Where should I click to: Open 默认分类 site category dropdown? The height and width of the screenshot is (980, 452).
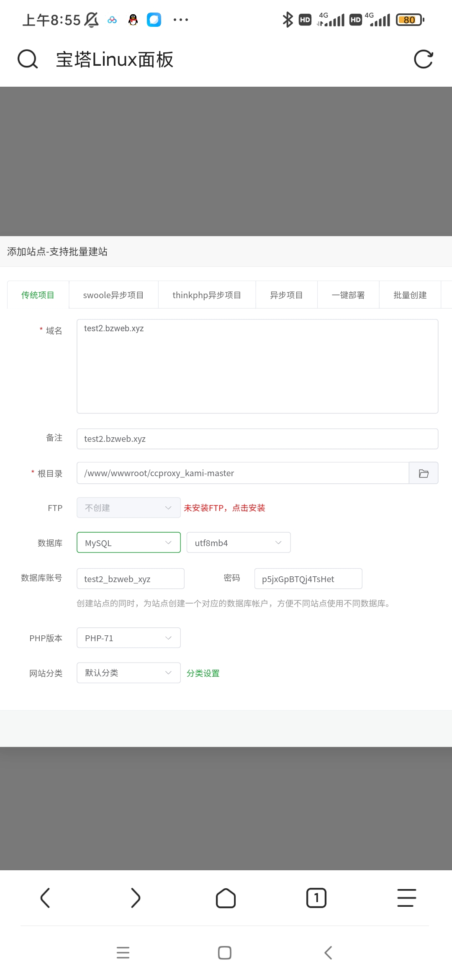coord(128,673)
